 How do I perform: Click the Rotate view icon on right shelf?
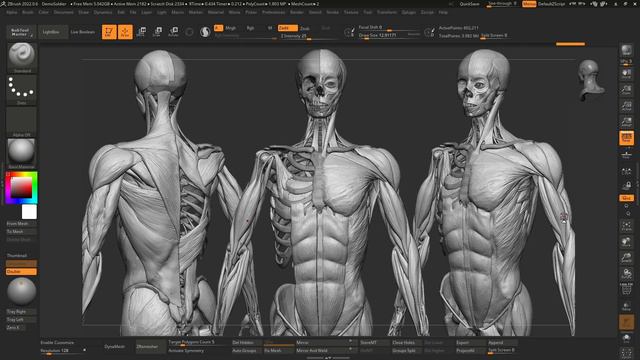click(627, 273)
